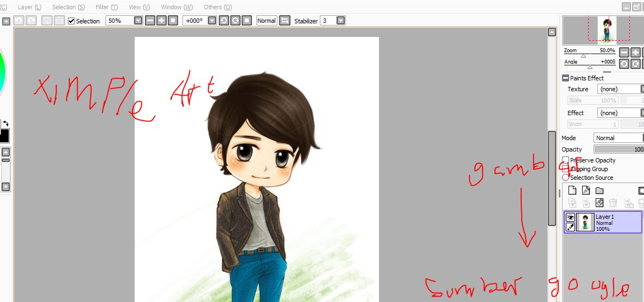644x302 pixels.
Task: Select the Layer1 layer row
Action: point(603,222)
